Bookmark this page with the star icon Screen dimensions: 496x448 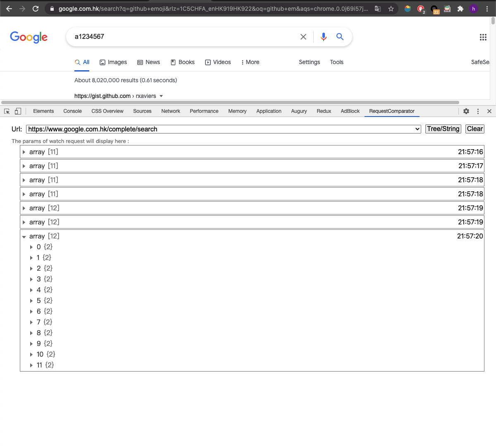coord(391,8)
